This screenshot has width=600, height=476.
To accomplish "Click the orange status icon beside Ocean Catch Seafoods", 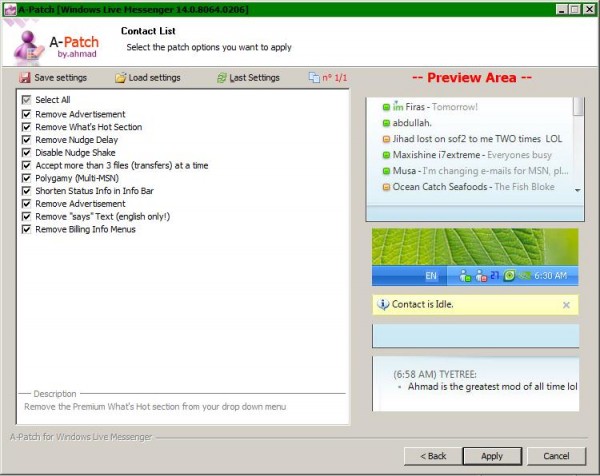I will 386,187.
